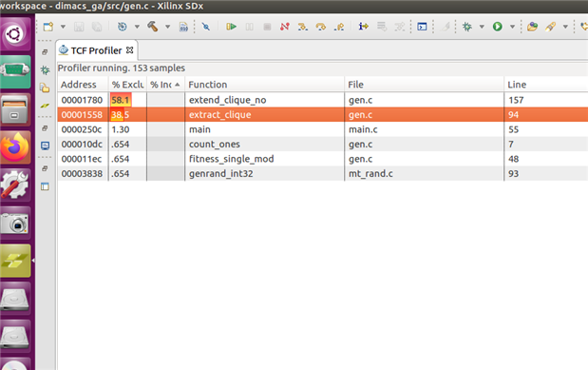Click the Terminate stop square
Screen dimensions: 588x370
(x=267, y=27)
